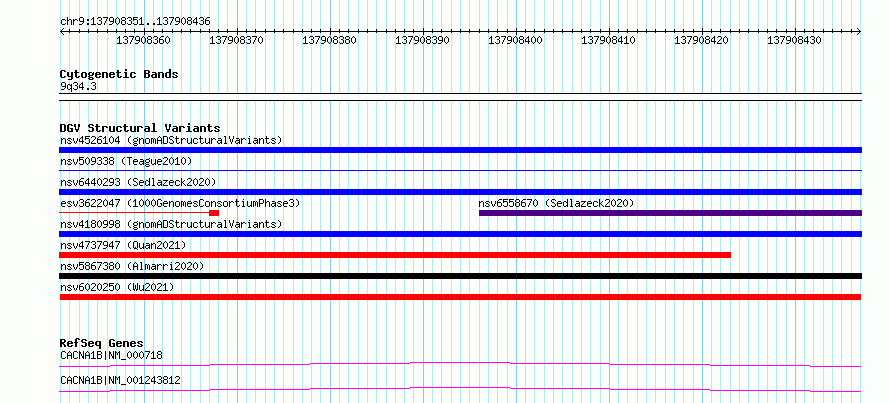This screenshot has height=403, width=890.
Task: Open the nsv509338 (Teague2010) label
Action: coord(126,161)
